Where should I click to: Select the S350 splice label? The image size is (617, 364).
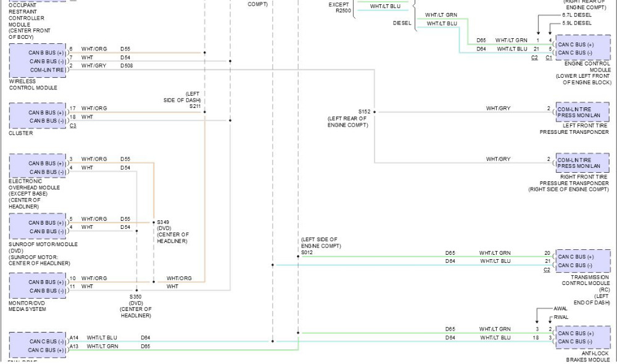pyautogui.click(x=135, y=297)
